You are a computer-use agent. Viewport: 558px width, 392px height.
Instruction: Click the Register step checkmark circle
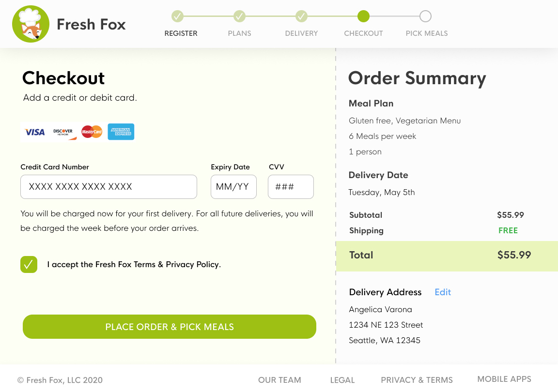click(177, 16)
